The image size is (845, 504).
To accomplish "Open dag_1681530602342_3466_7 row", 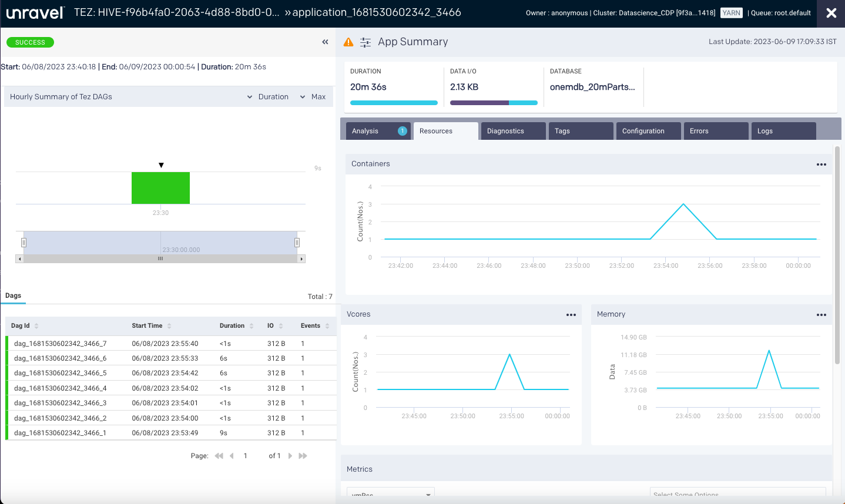I will click(x=171, y=344).
